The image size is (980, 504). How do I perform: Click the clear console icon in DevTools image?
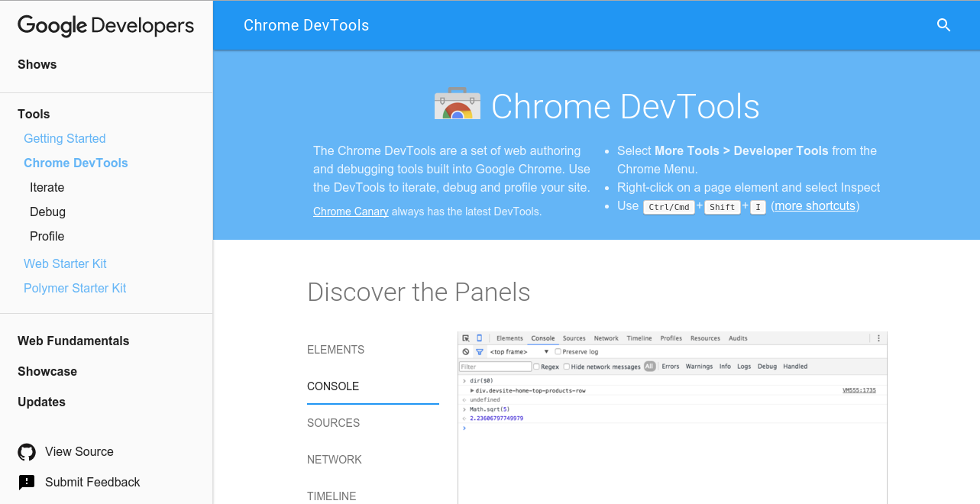point(466,352)
